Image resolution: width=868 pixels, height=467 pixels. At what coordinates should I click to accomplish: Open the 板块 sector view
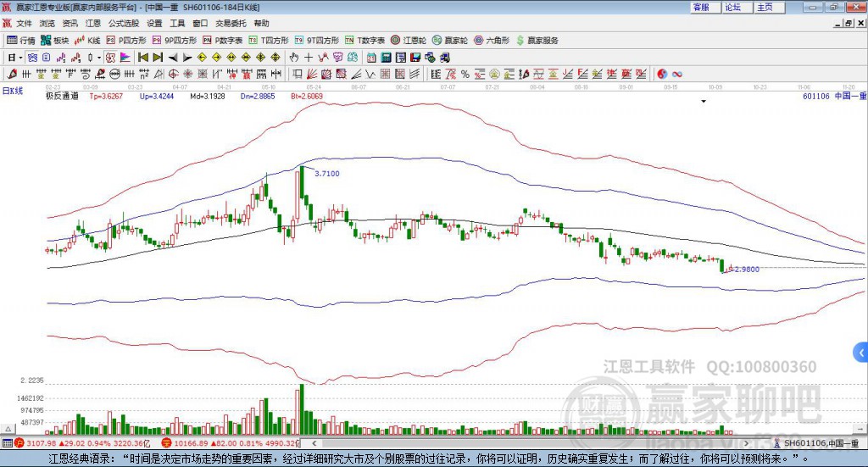54,41
